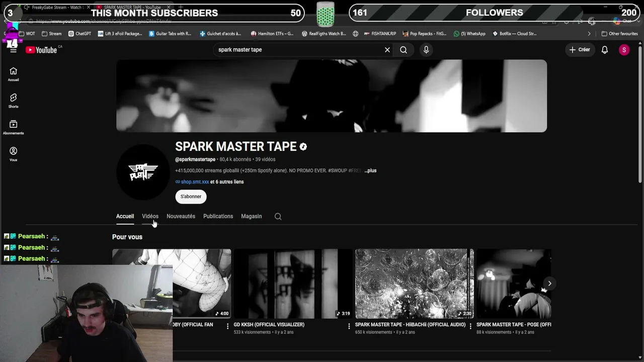Open the Guichet d'accès bookmark
Viewport: 644px width, 362px height.
pyautogui.click(x=220, y=34)
